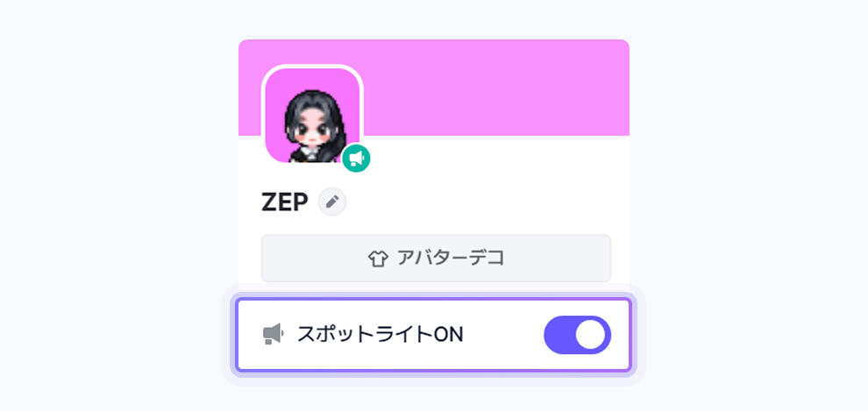Click the green megaphone badge on avatar
The width and height of the screenshot is (868, 411).
click(356, 159)
